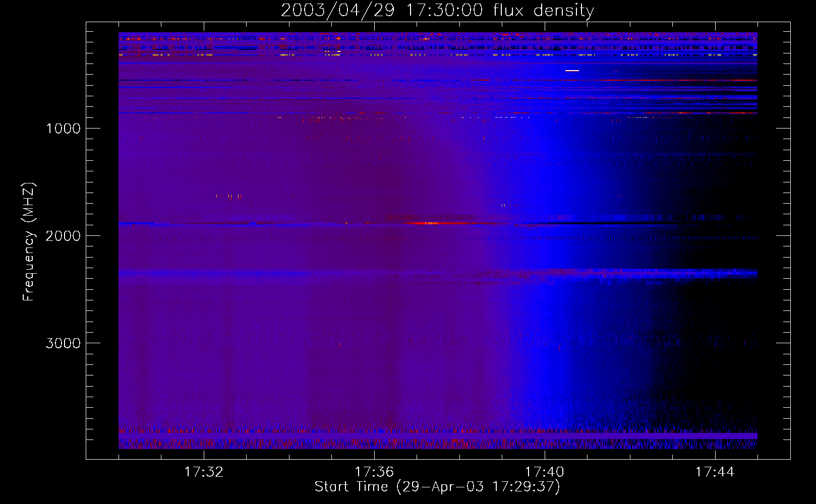Click the 'Frequency (MHZ)' axis label
The image size is (816, 504).
(29, 241)
